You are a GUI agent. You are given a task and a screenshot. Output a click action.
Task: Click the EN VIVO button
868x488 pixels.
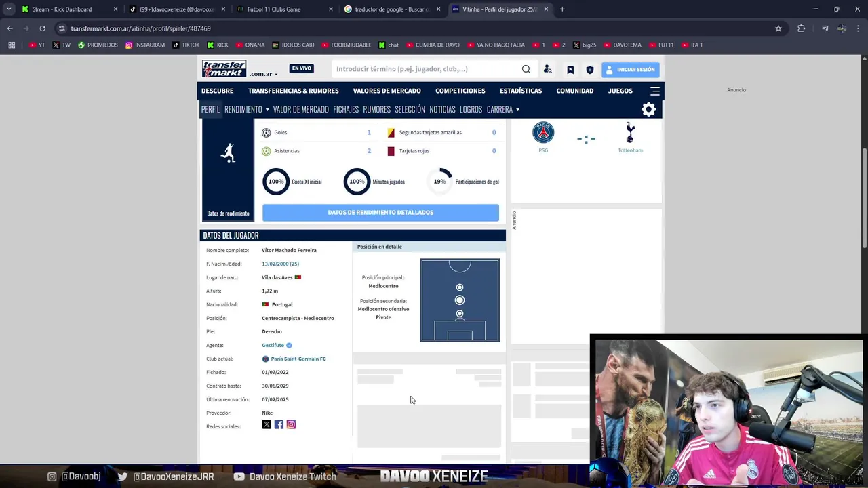point(302,68)
